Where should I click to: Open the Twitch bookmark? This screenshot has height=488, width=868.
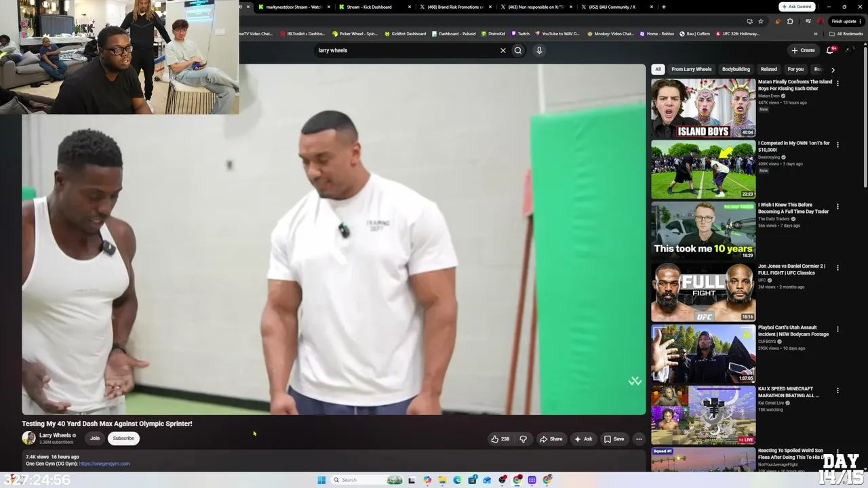tap(520, 33)
